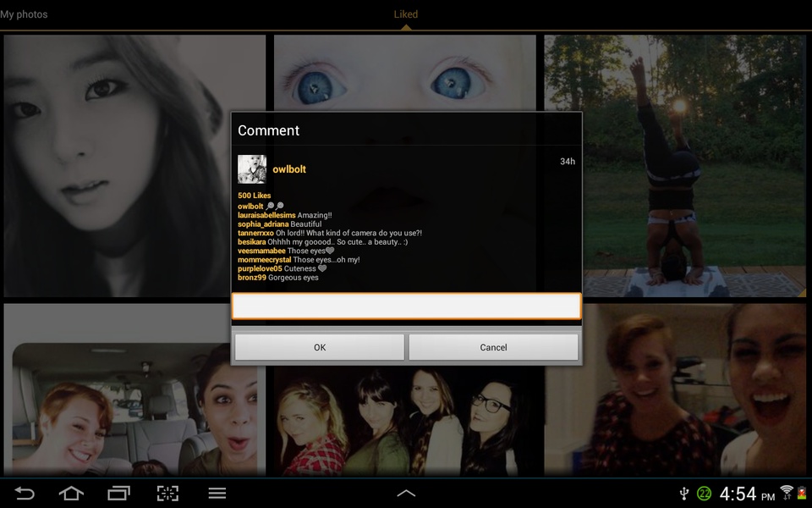Viewport: 812px width, 508px height.
Task: Open owlbolt's profile avatar in Comment dialog
Action: [252, 169]
